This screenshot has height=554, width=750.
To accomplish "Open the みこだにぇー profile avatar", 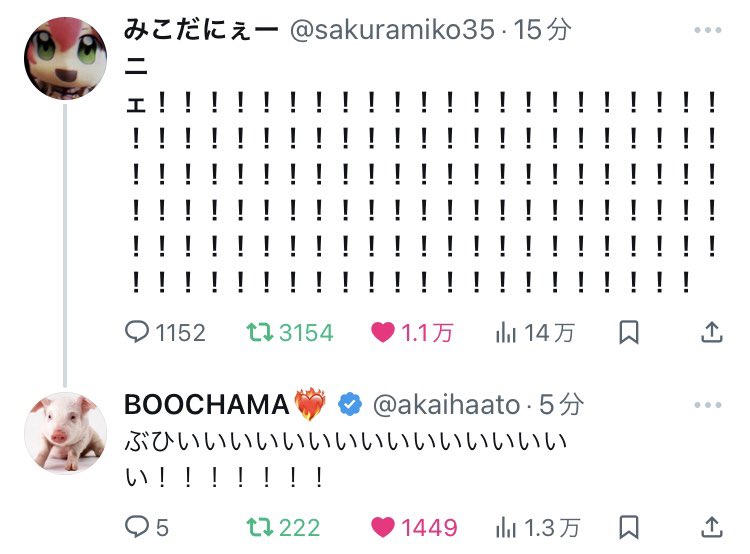I will (x=66, y=58).
